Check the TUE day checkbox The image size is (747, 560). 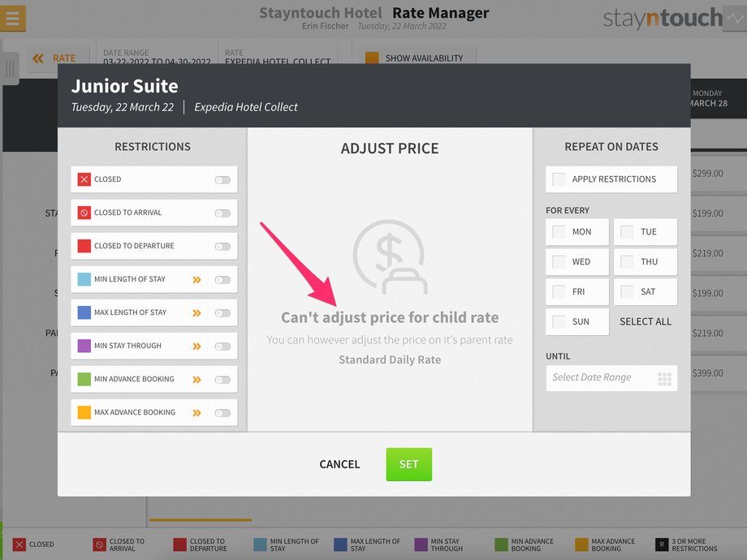pyautogui.click(x=628, y=232)
